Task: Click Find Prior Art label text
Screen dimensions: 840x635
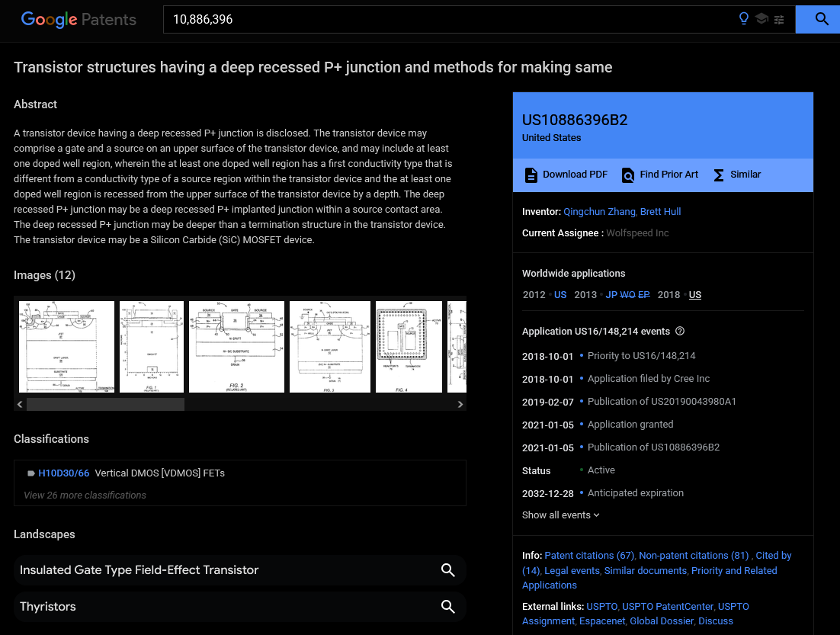Action: pos(668,175)
